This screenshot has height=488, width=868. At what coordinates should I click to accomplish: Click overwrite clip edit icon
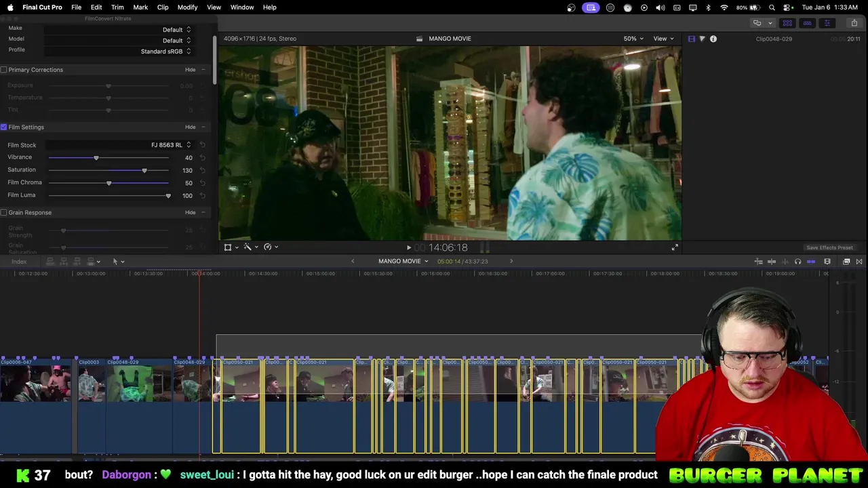click(91, 262)
